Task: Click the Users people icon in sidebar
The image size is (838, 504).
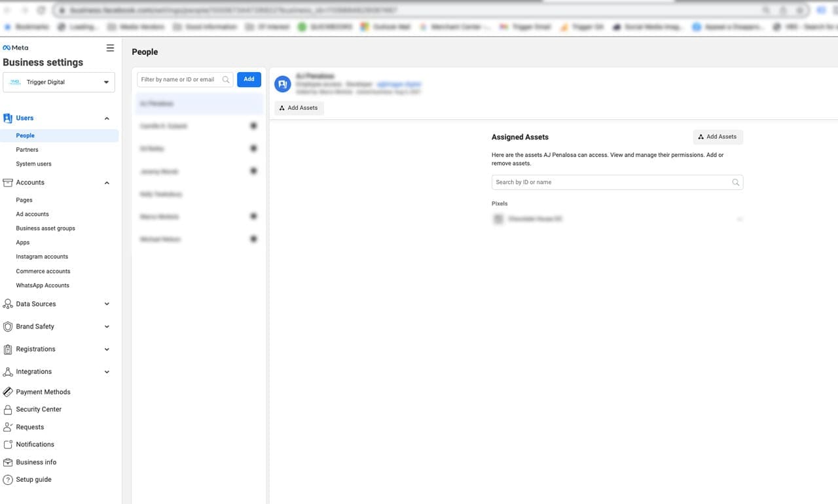Action: pyautogui.click(x=8, y=118)
